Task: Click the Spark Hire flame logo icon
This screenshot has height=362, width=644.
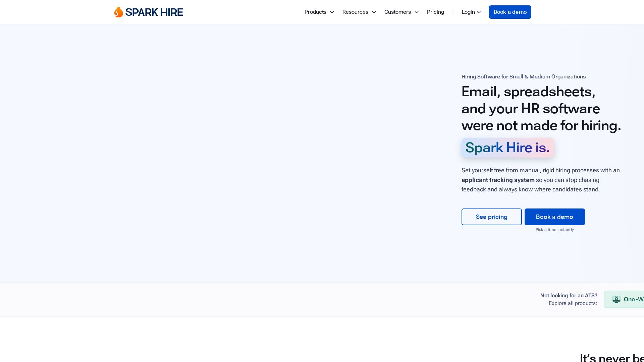Action: point(118,12)
